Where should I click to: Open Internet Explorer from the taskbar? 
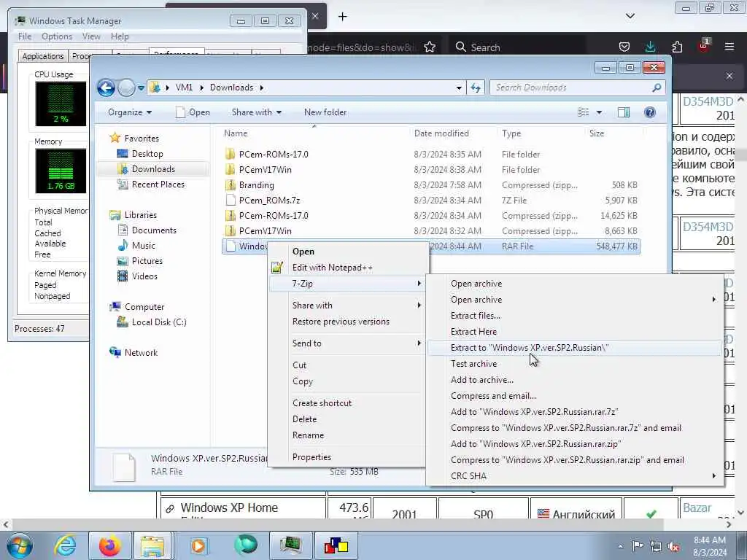pyautogui.click(x=65, y=545)
